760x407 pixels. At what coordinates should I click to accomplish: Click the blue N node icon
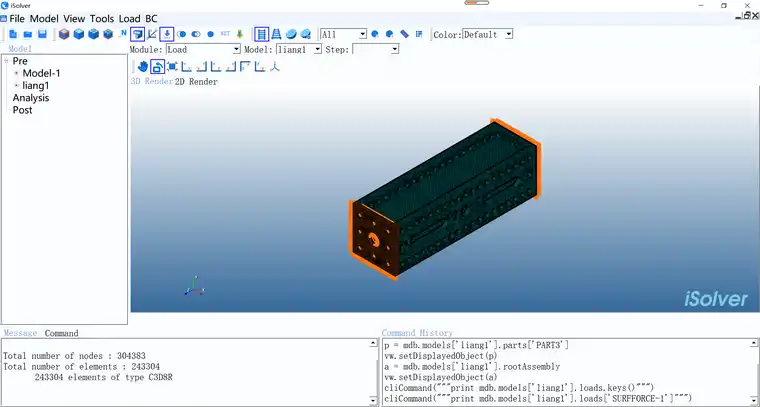tap(123, 34)
